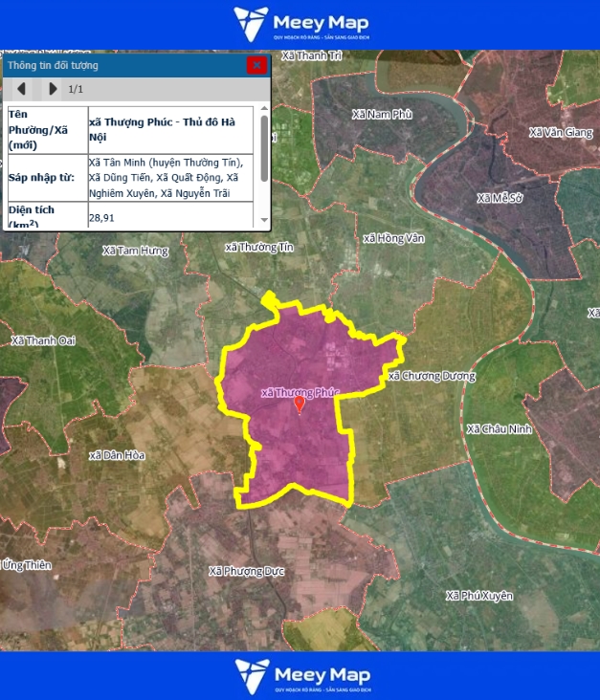The height and width of the screenshot is (700, 600).
Task: Click the Xã Chương Dương region label
Action: 432,376
